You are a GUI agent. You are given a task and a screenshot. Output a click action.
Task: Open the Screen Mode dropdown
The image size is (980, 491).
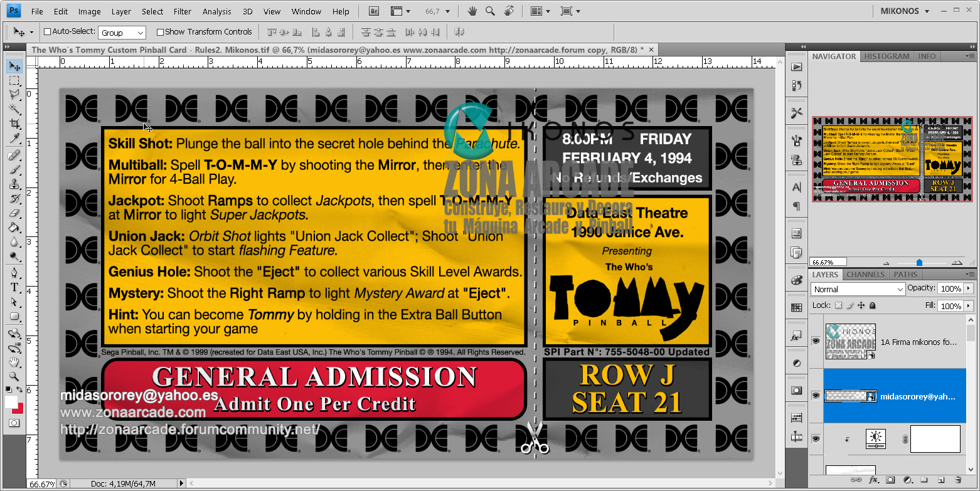570,11
